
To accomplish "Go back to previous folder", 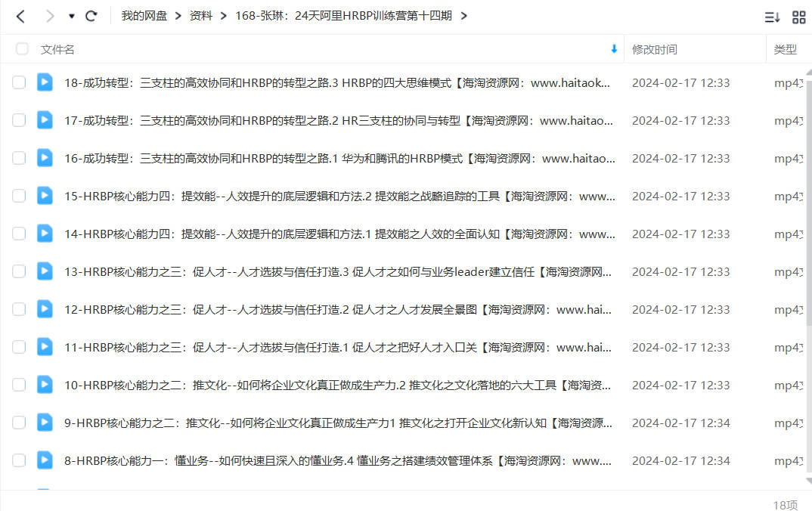I will click(20, 17).
